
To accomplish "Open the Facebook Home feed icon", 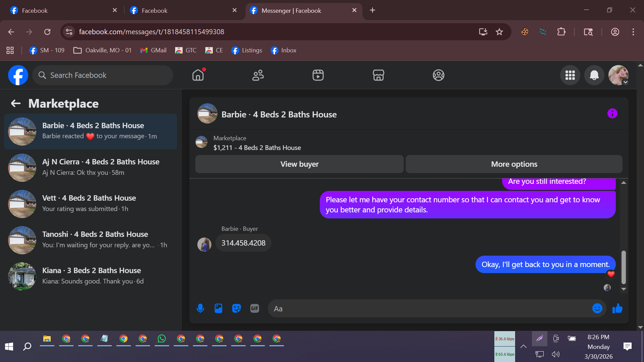I will [x=198, y=75].
